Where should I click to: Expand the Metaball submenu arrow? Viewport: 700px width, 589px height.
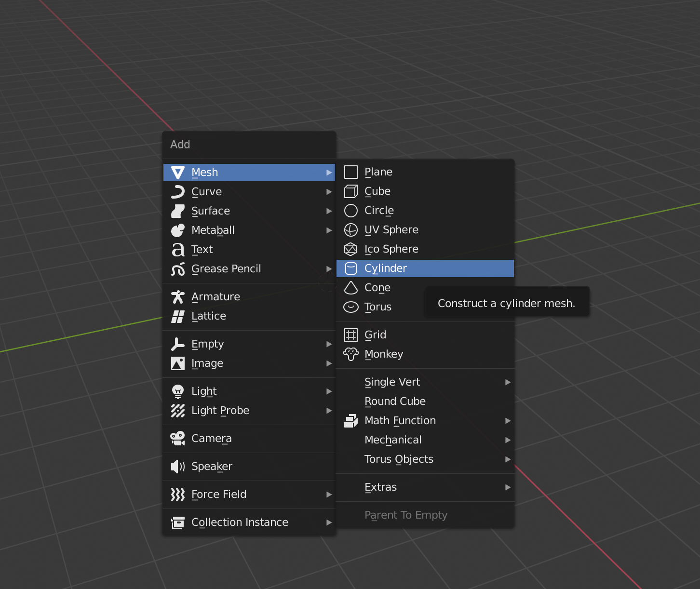coord(329,230)
